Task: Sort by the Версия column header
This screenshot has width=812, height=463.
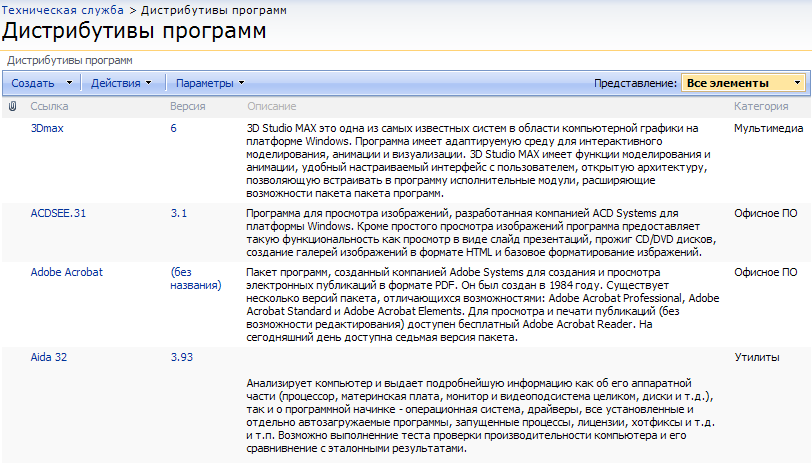Action: [x=188, y=106]
